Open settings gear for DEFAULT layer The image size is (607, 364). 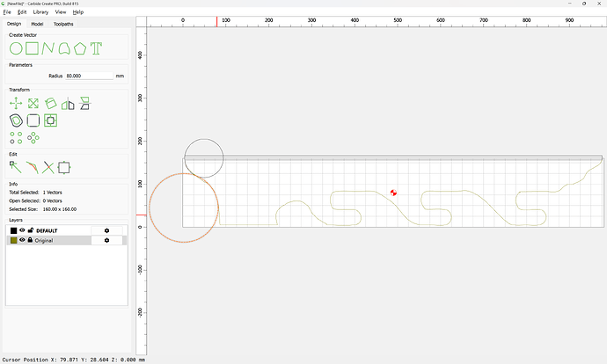(x=106, y=230)
